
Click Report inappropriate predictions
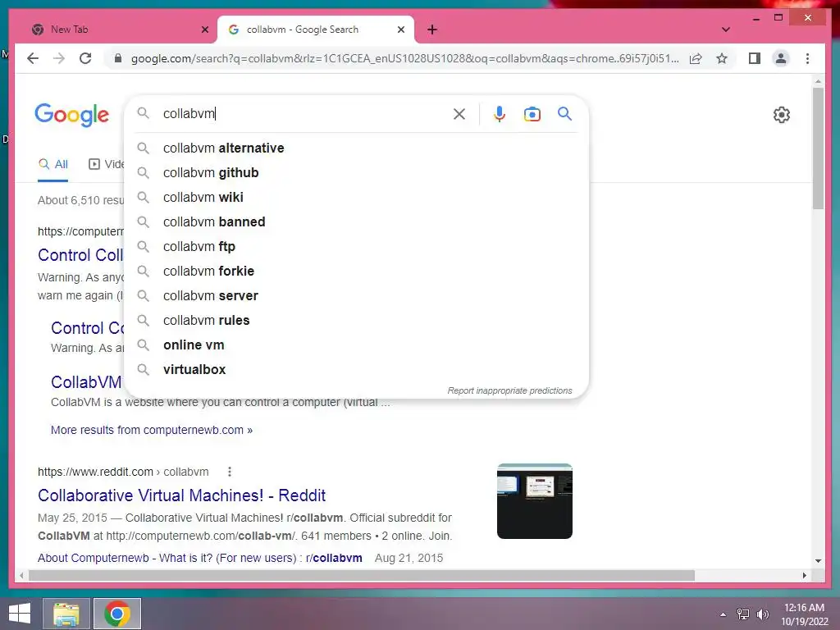(509, 390)
